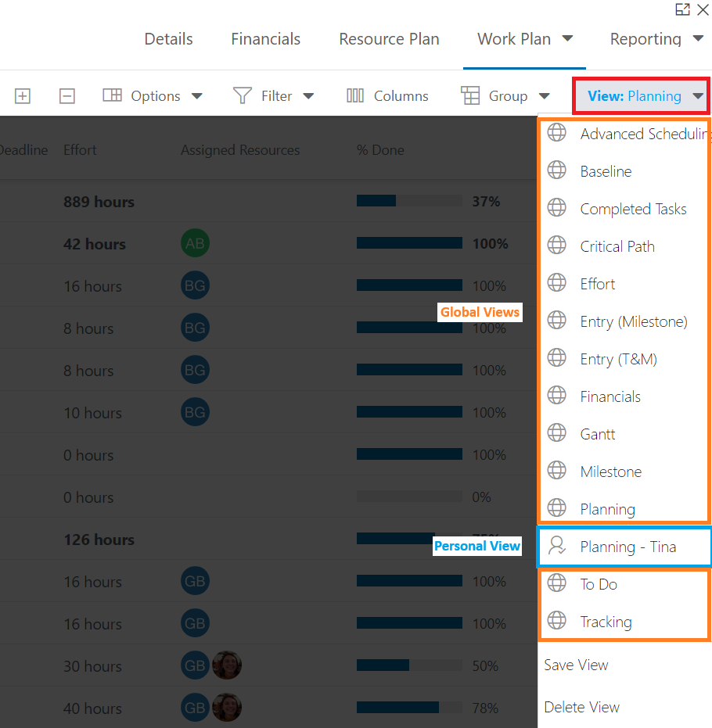Click the pop-out window icon
This screenshot has height=728, width=712.
click(682, 9)
